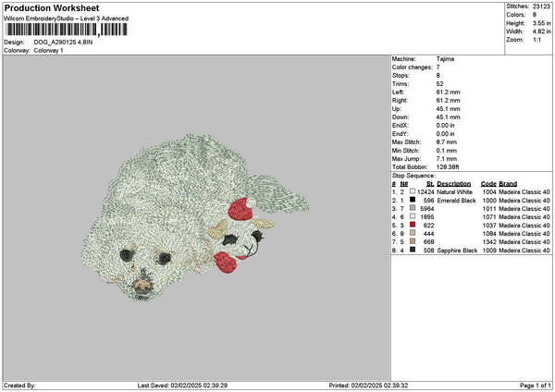555x392 pixels.
Task: Click the Description column header
Action: (455, 183)
